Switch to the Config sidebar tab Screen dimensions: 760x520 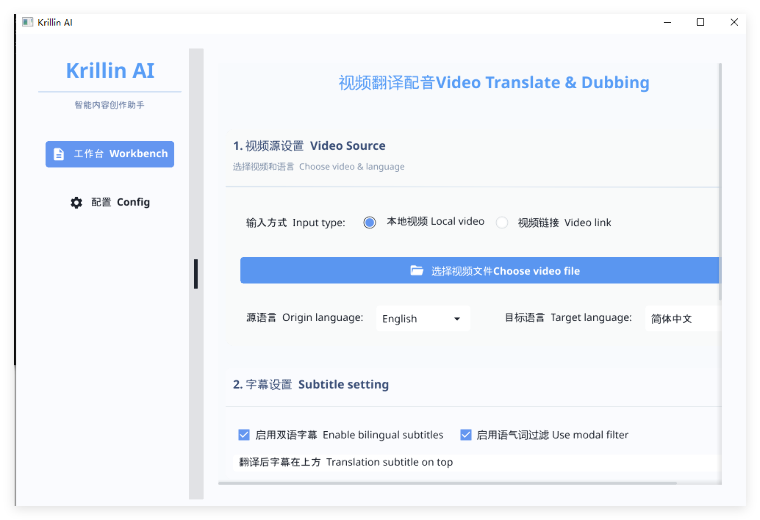coord(110,203)
